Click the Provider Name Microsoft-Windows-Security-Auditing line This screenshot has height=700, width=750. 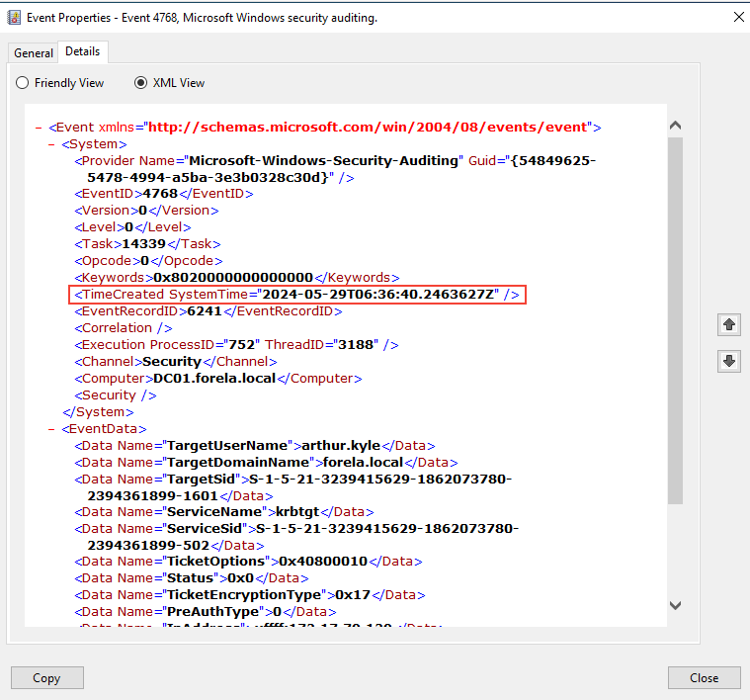coord(335,169)
